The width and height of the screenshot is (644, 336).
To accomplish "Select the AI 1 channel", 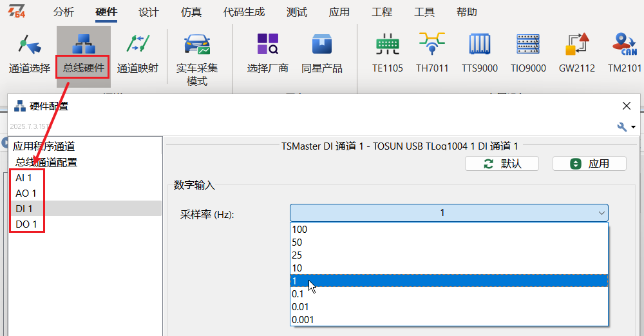I will 24,178.
